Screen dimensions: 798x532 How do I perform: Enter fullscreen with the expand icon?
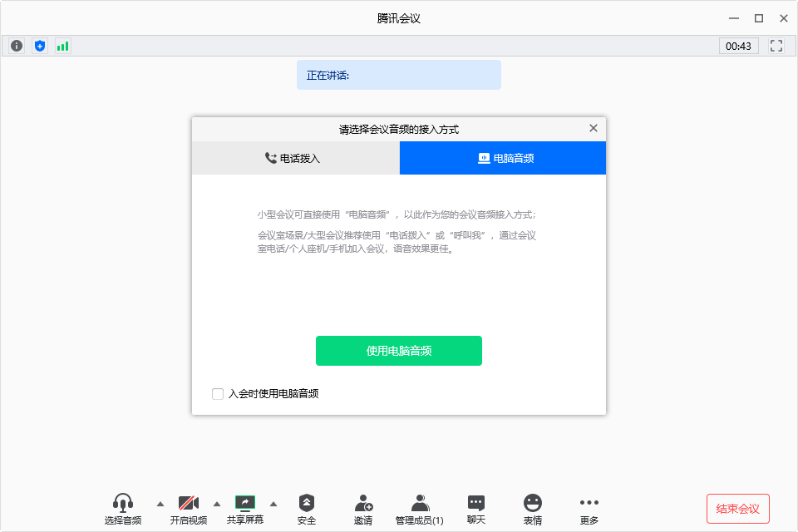776,46
